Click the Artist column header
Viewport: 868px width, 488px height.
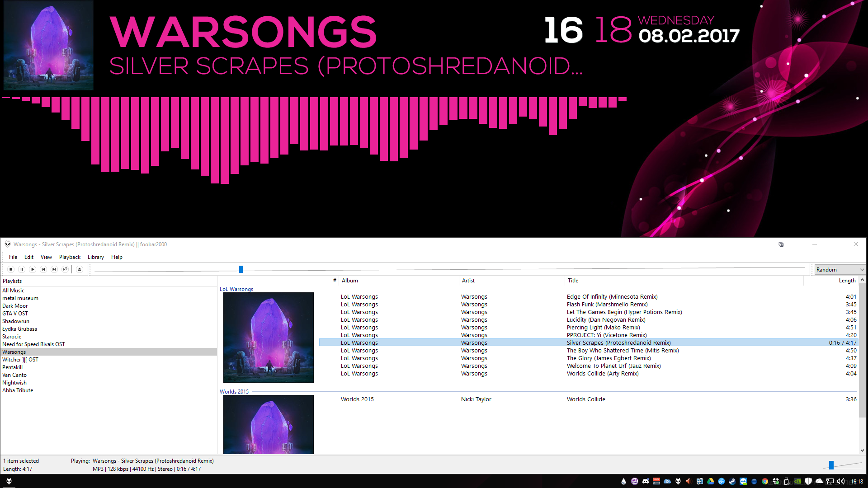468,281
